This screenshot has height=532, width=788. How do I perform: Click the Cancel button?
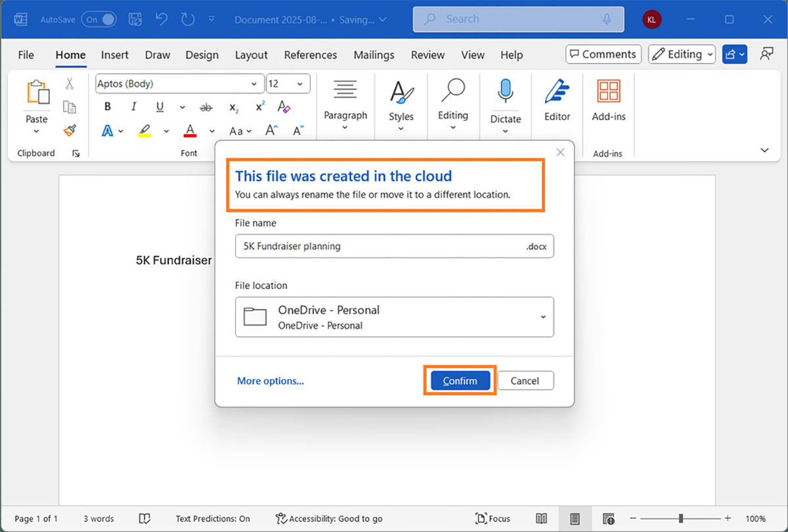(x=525, y=381)
